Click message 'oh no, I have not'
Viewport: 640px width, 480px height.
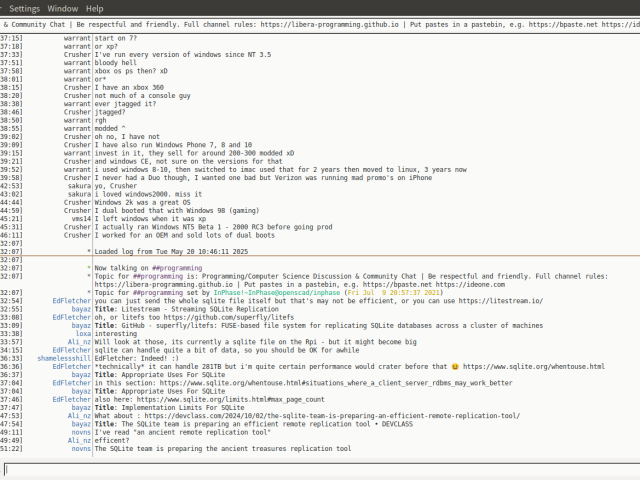[127, 137]
